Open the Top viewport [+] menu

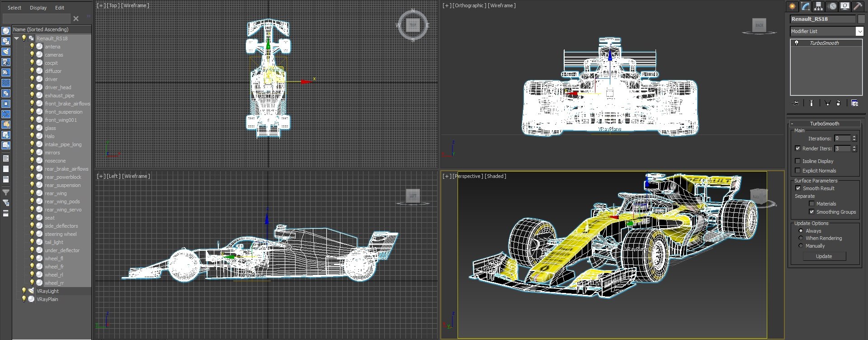(x=101, y=5)
